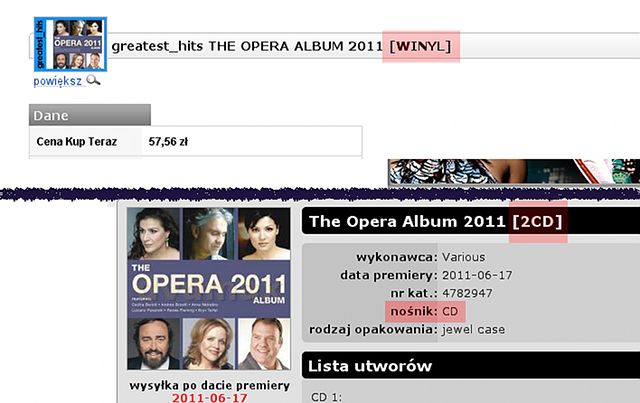Click the catalog number 4782947
Image resolution: width=640 pixels, height=403 pixels.
(x=467, y=293)
